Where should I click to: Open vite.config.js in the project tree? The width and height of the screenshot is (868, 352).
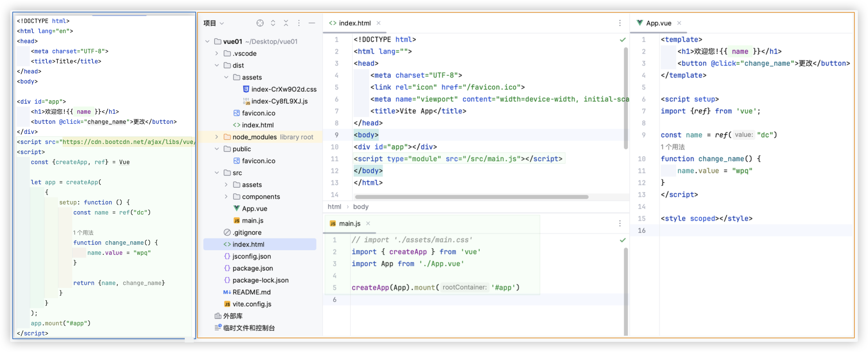tap(252, 304)
